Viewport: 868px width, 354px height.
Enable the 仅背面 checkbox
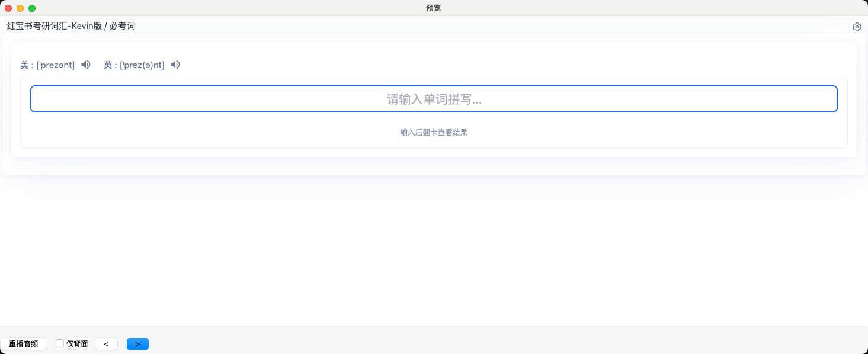(x=60, y=343)
